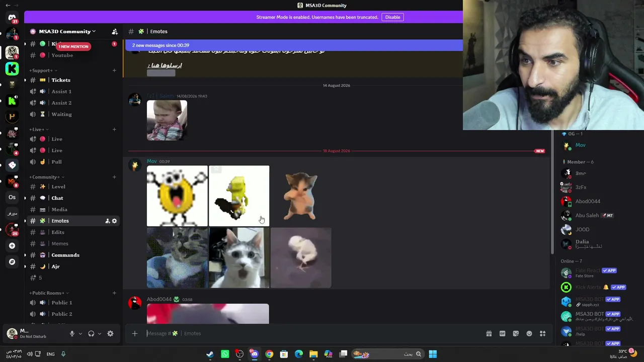Open the sticker picker
The height and width of the screenshot is (362, 644).
click(516, 333)
